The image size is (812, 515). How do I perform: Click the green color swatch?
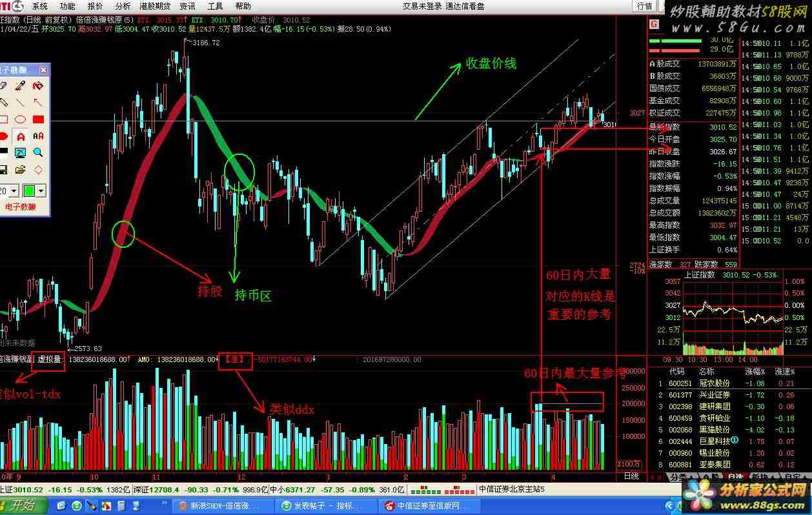(x=29, y=191)
